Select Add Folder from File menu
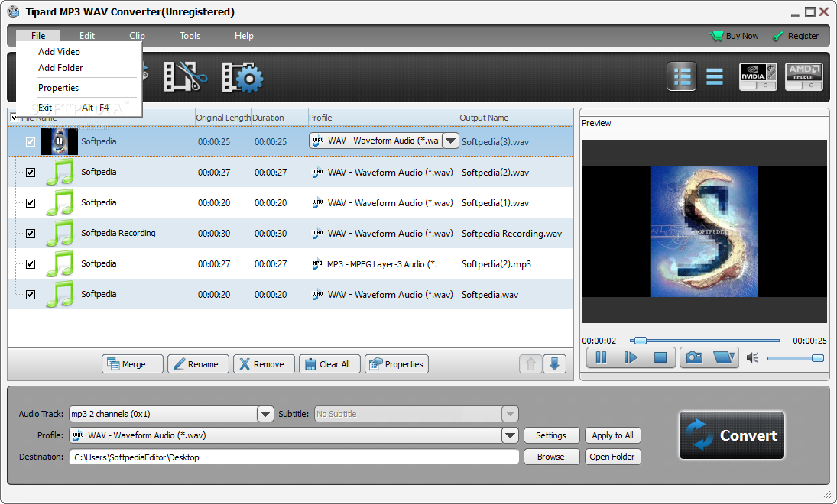Screen dimensions: 837x504 (60, 68)
